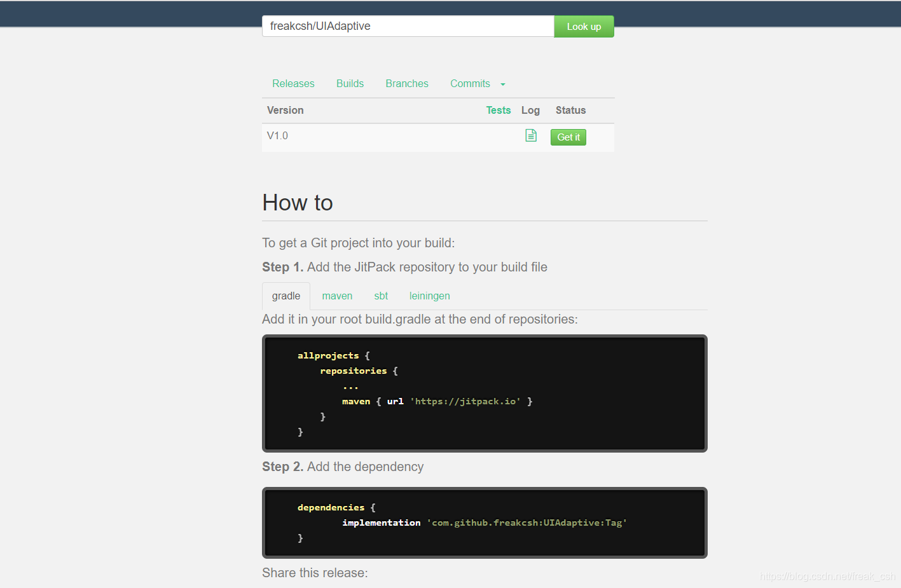This screenshot has width=901, height=588.
Task: Click the allprojects code line
Action: pos(334,356)
